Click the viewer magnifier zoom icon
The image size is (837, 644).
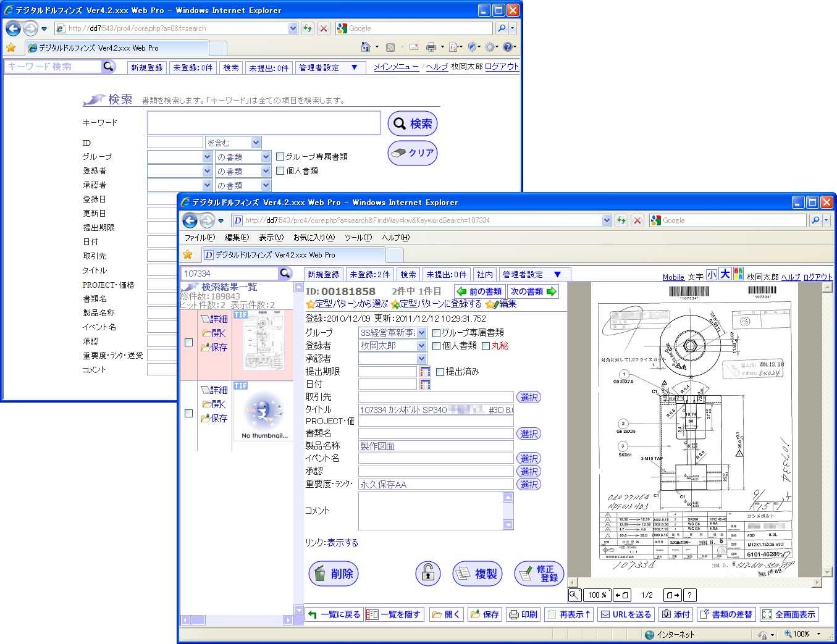point(574,595)
